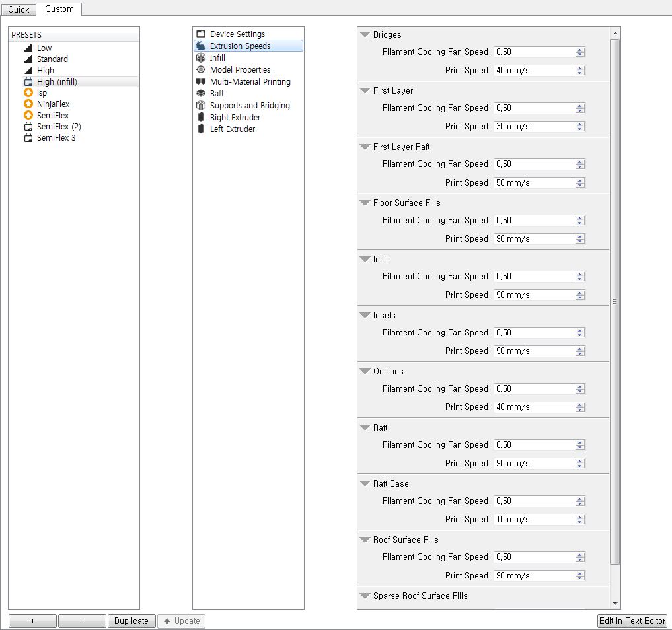Click Roof Surface Fills Print Speed stepper
The height and width of the screenshot is (630, 672).
[580, 575]
